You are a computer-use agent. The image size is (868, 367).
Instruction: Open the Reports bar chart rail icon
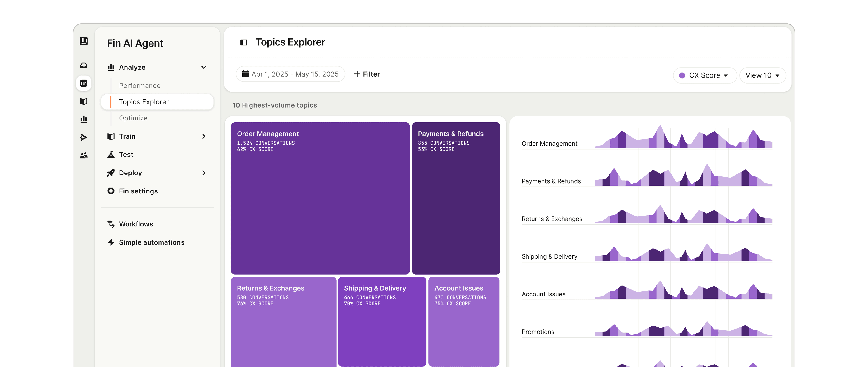[x=84, y=119]
